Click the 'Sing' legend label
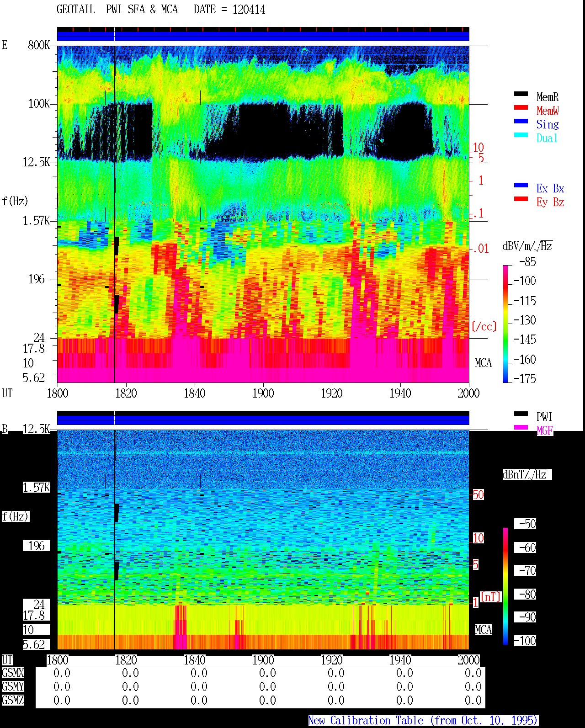The width and height of the screenshot is (585, 728). tap(548, 124)
